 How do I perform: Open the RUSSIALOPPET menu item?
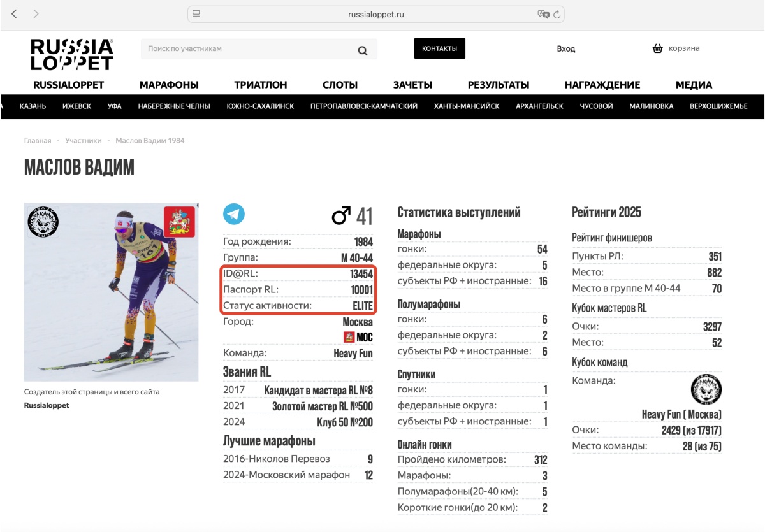coord(69,85)
